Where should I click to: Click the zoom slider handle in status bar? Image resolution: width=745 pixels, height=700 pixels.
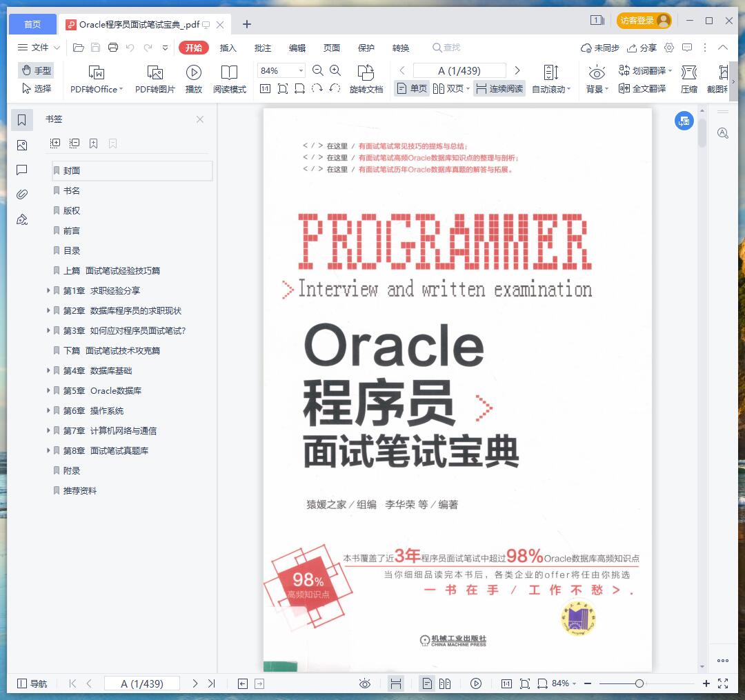tap(639, 683)
